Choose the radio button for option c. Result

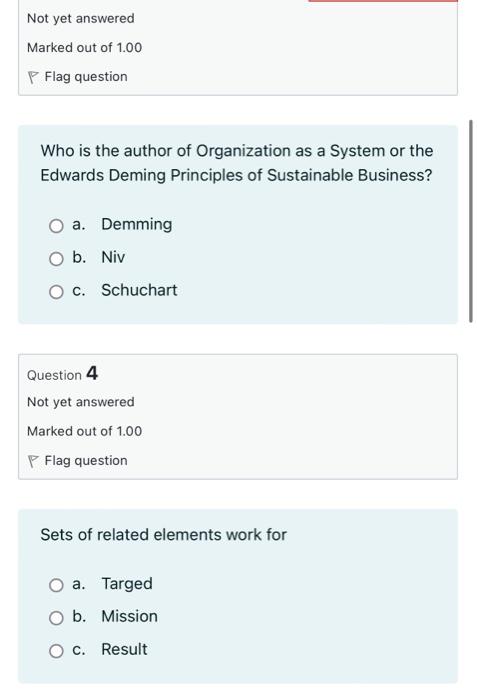[56, 651]
